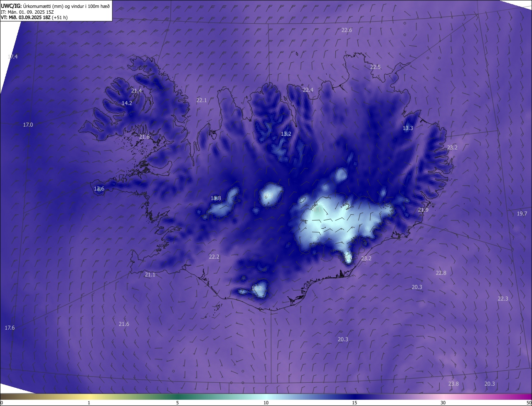Viewport: 532px width, 406px height.
Task: Click the 12.6 value label
Action: click(99, 188)
